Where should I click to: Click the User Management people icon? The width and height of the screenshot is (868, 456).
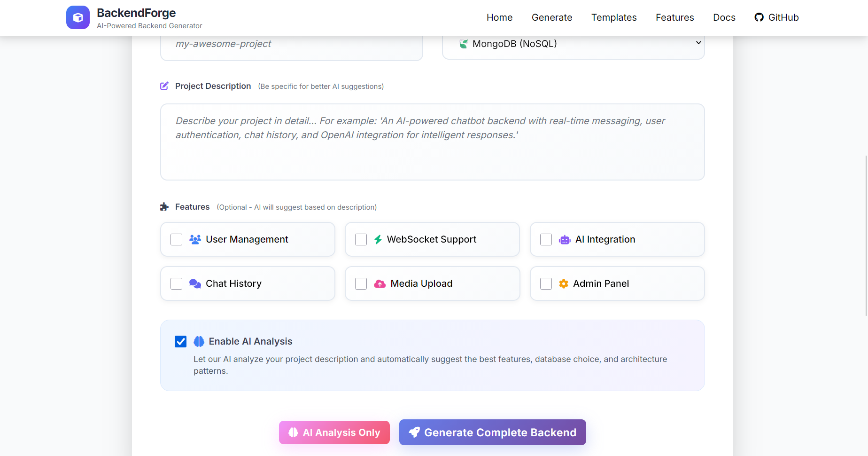[x=195, y=239]
